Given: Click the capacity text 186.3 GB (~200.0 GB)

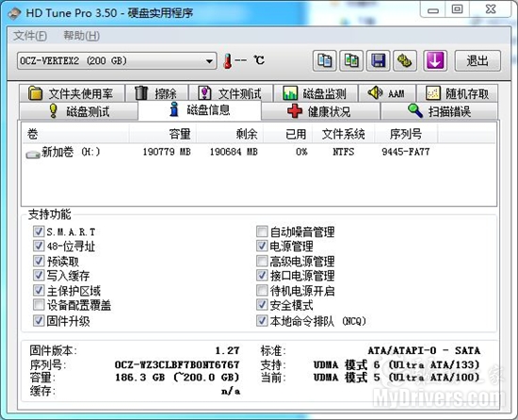Looking at the screenshot, I should coord(177,377).
